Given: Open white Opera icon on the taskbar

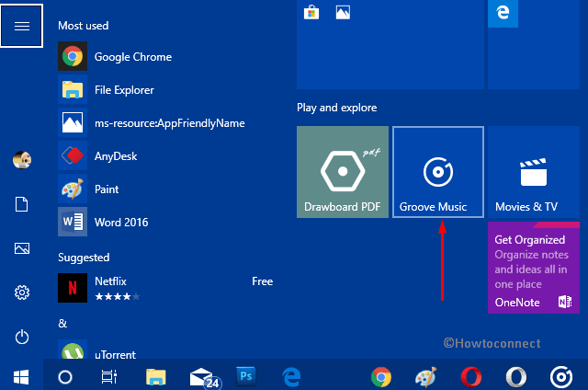Looking at the screenshot, I should point(516,377).
